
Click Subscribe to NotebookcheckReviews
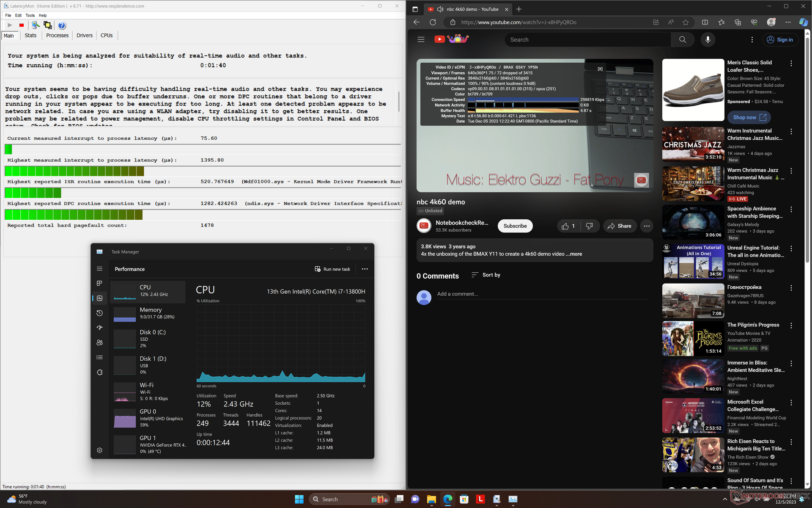[x=515, y=226]
